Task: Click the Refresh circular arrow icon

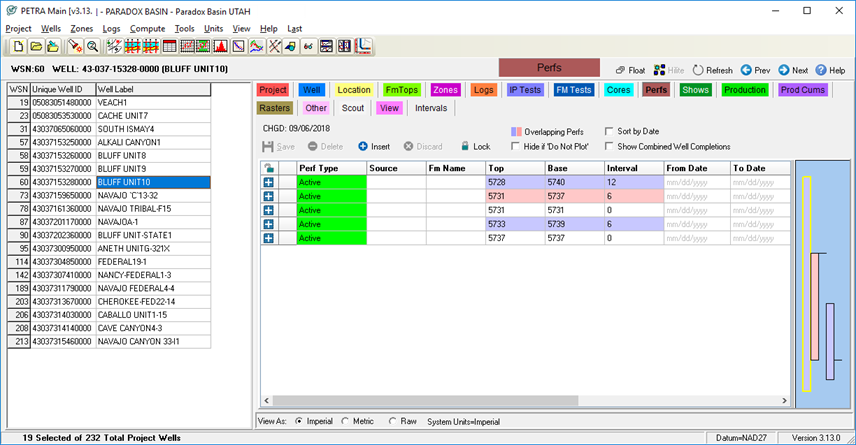Action: coord(698,70)
